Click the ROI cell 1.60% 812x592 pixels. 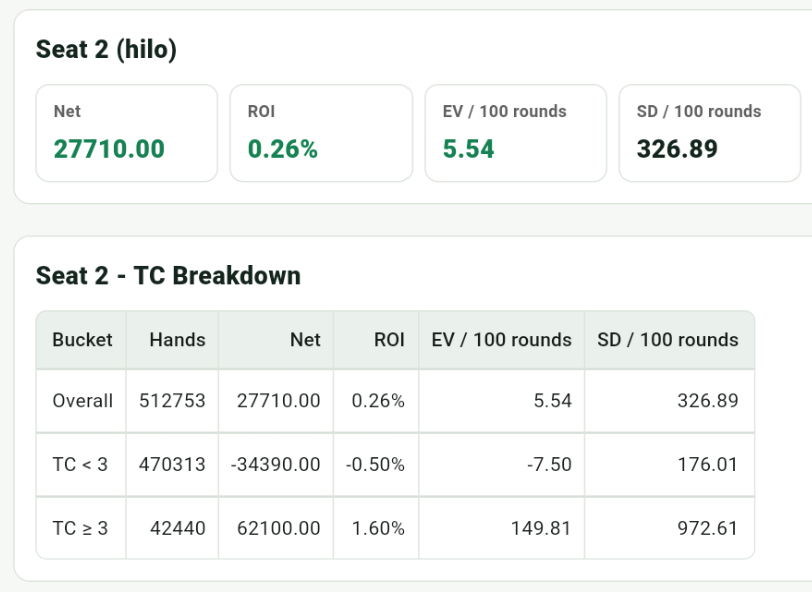[378, 528]
